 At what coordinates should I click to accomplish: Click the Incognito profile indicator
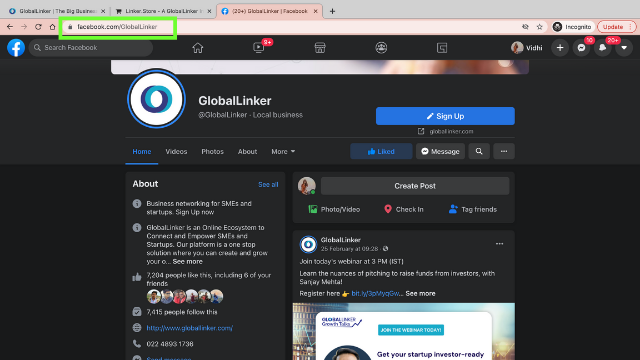(x=572, y=27)
